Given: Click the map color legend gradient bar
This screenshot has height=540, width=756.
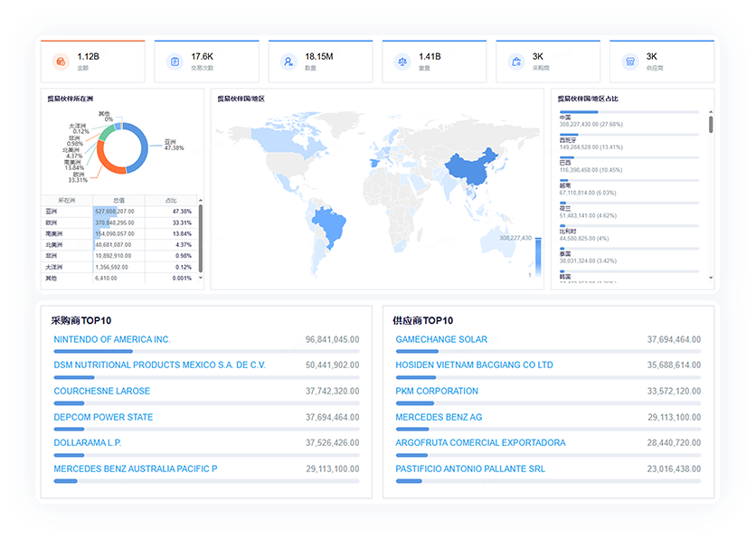Looking at the screenshot, I should click(537, 256).
